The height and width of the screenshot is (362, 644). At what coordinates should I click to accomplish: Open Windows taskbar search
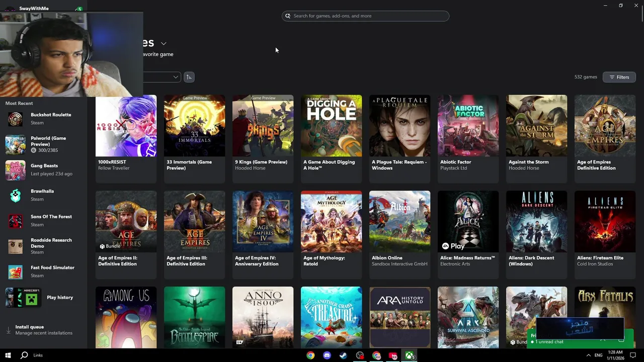(x=24, y=355)
